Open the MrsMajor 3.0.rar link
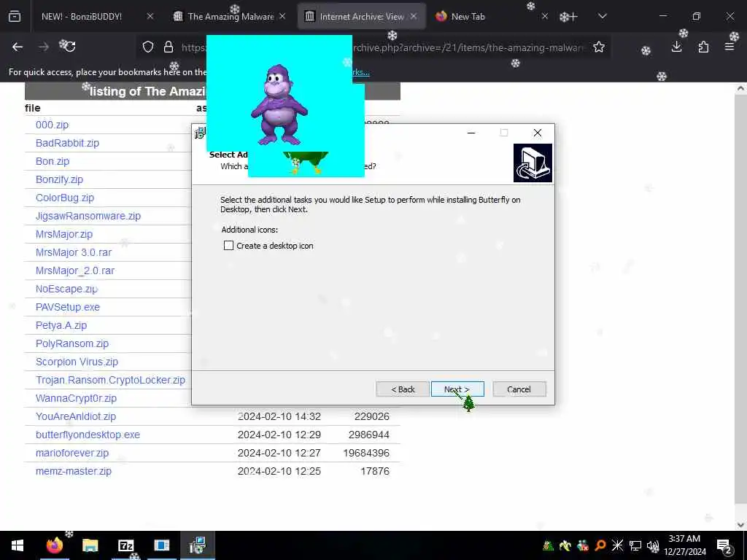The image size is (747, 560). click(x=74, y=252)
